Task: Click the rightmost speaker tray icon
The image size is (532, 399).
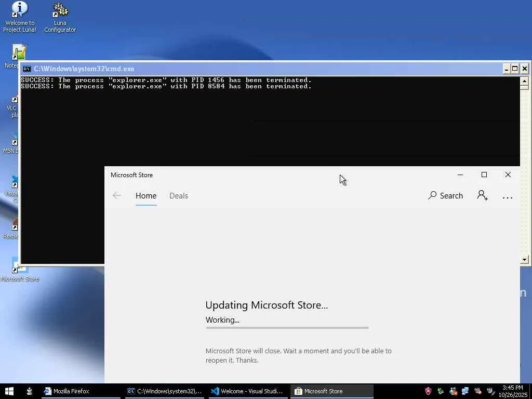Action: tap(490, 391)
